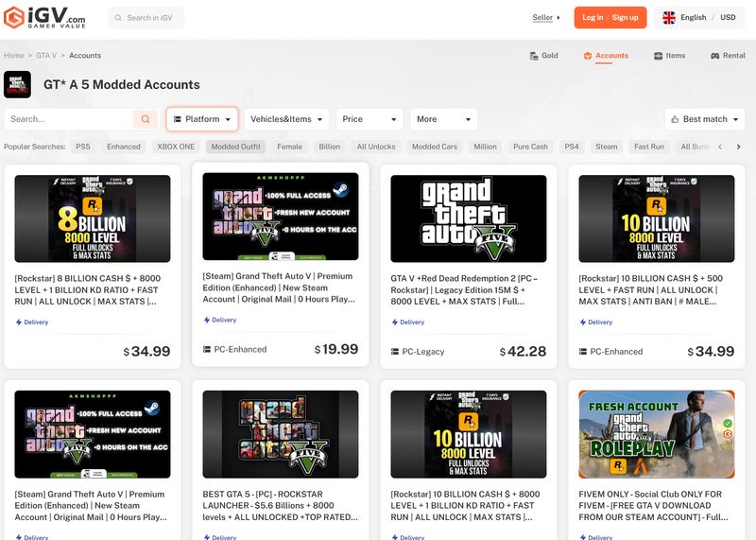
Task: Expand the More filters dropdown
Action: click(x=443, y=119)
